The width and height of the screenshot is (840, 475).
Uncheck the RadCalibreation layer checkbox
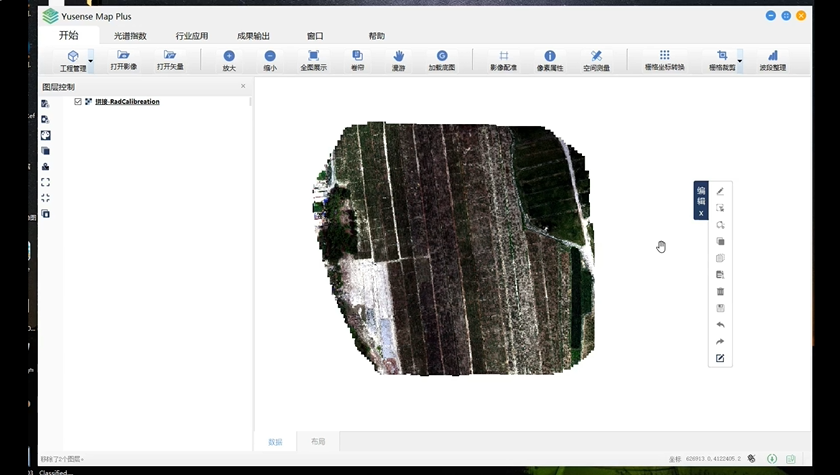click(78, 102)
